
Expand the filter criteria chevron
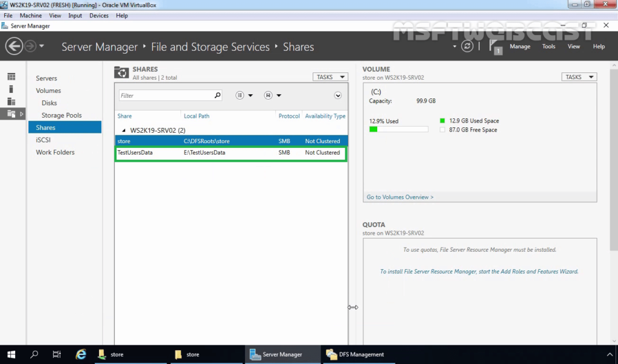(x=338, y=95)
